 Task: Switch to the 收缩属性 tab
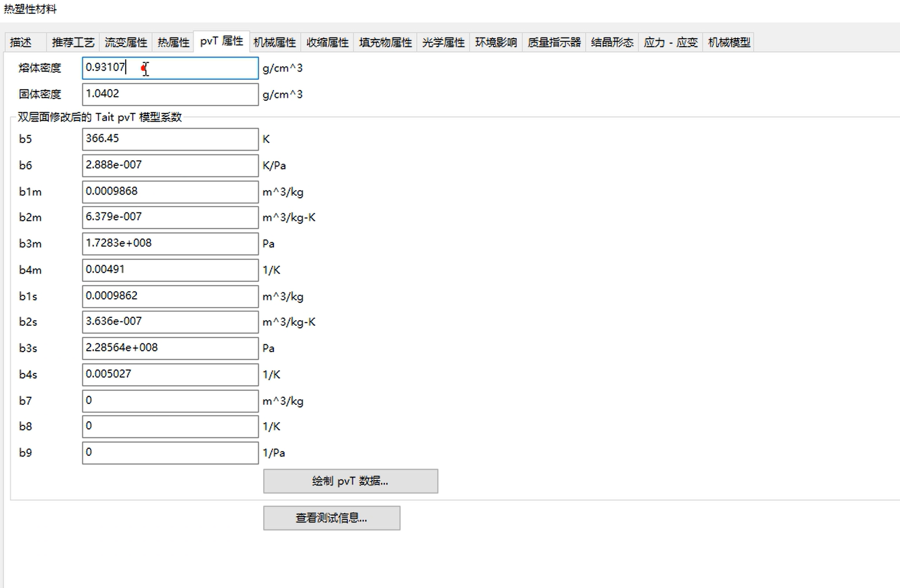coord(327,42)
